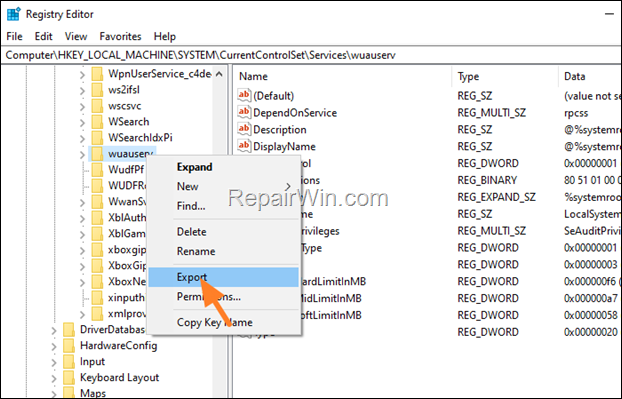
Task: Open the File menu
Action: (14, 36)
